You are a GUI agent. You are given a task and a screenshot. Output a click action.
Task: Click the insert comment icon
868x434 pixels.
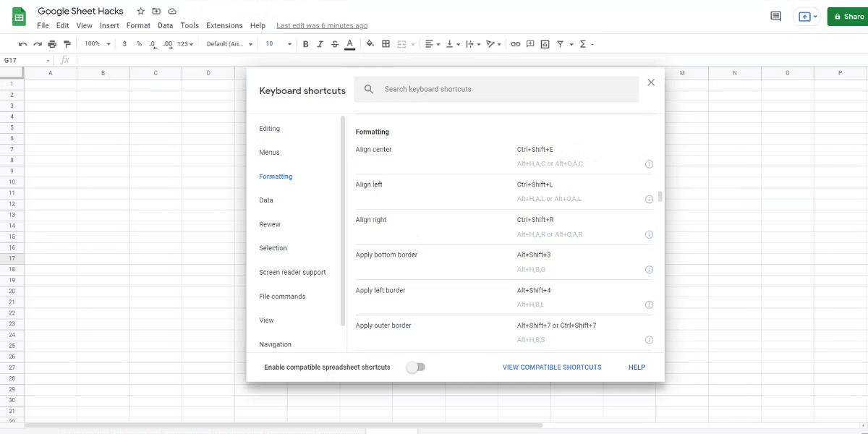pyautogui.click(x=530, y=44)
